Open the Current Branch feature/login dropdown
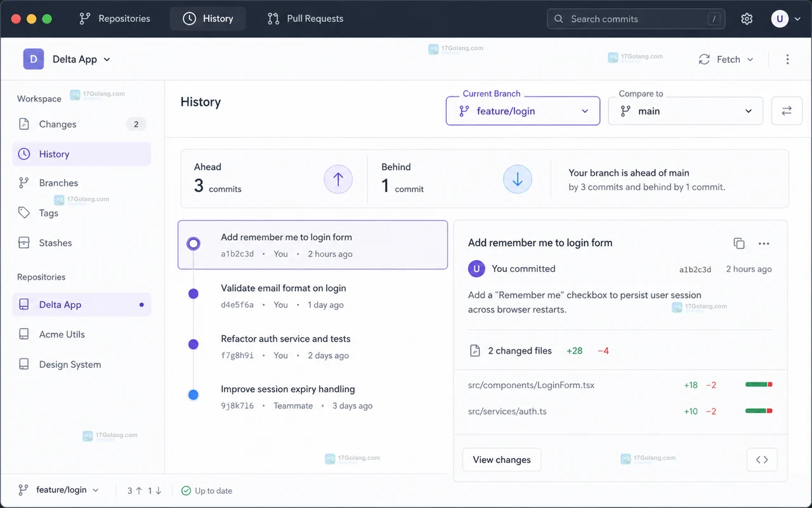Image resolution: width=812 pixels, height=508 pixels. (523, 111)
